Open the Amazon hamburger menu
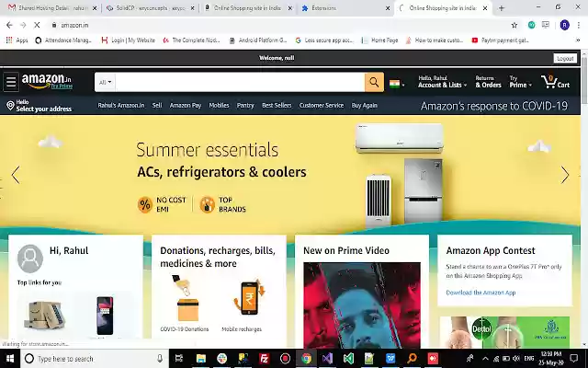 (x=11, y=82)
